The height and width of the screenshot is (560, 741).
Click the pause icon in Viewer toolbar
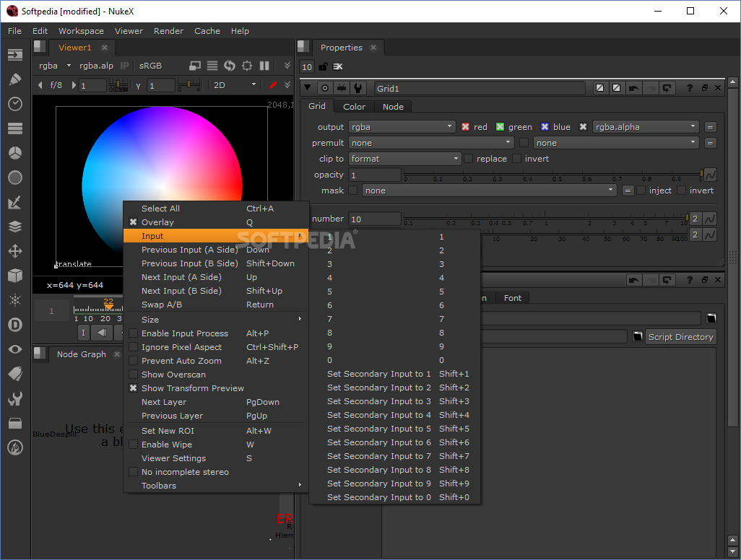point(264,66)
